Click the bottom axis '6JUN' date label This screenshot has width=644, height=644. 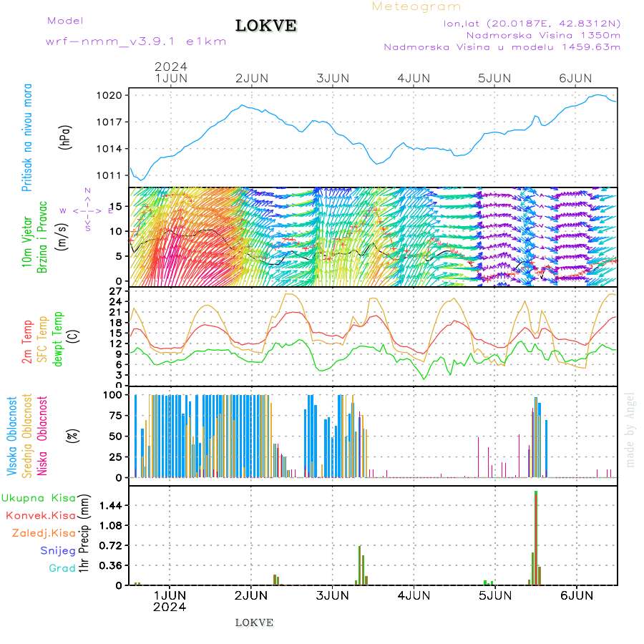click(x=577, y=595)
